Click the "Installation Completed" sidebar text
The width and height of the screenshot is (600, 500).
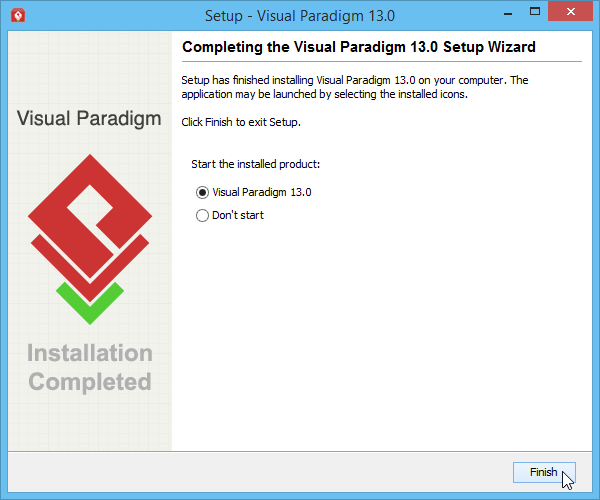tap(90, 367)
